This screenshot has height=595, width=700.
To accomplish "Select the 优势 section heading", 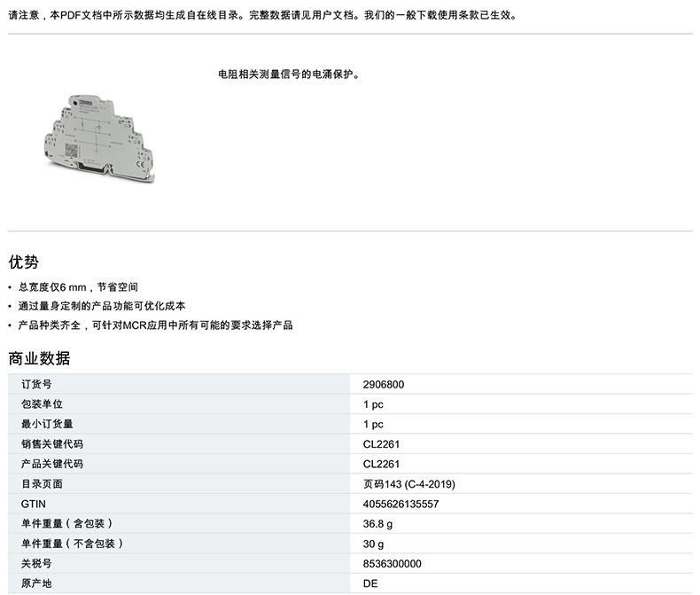I will click(x=24, y=262).
